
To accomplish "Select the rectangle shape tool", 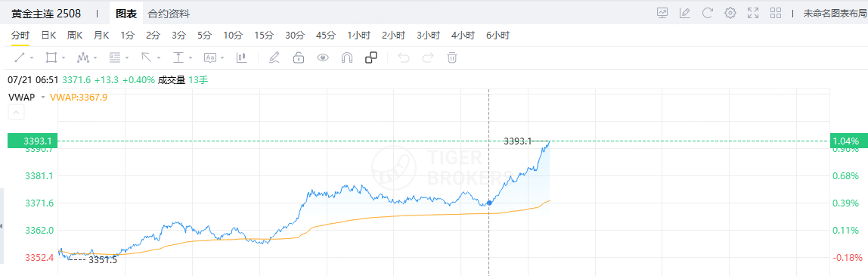I will coord(51,57).
